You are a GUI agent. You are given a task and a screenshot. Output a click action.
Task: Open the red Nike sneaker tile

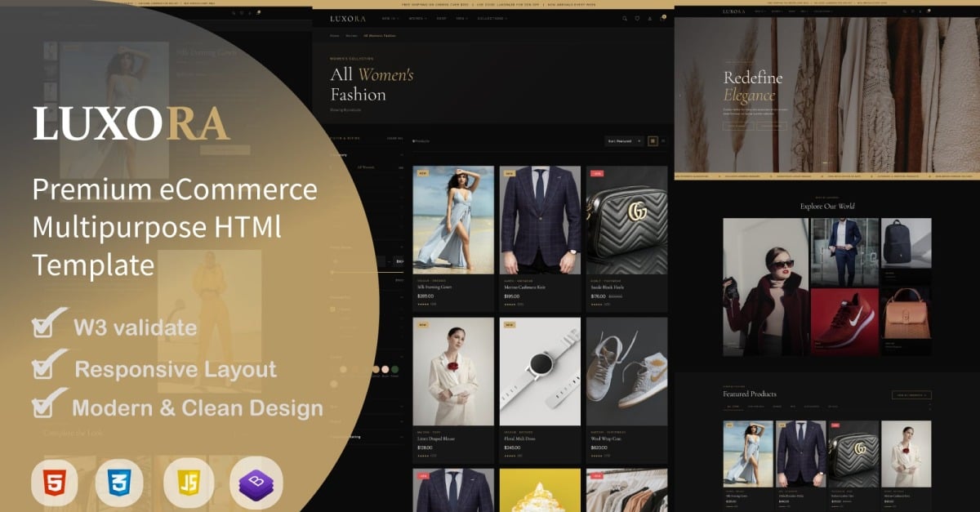click(844, 322)
